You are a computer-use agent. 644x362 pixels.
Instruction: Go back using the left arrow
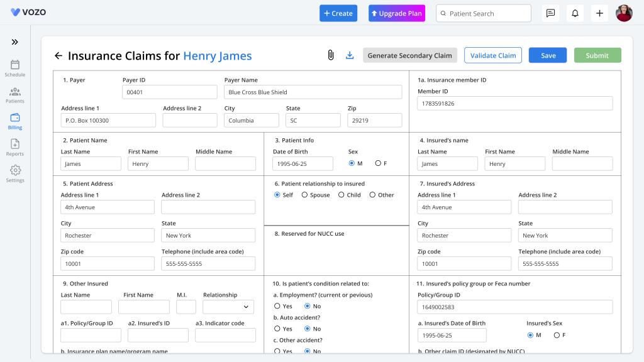(58, 55)
